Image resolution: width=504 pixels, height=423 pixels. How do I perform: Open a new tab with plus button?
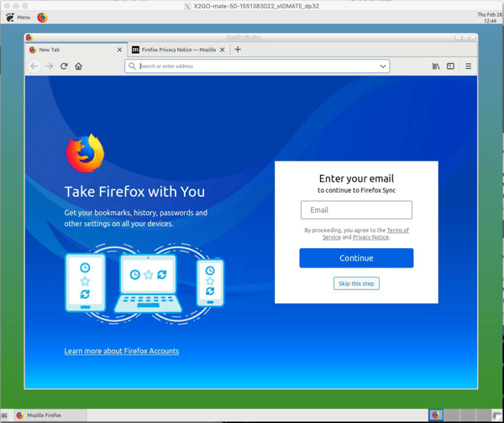[x=238, y=50]
